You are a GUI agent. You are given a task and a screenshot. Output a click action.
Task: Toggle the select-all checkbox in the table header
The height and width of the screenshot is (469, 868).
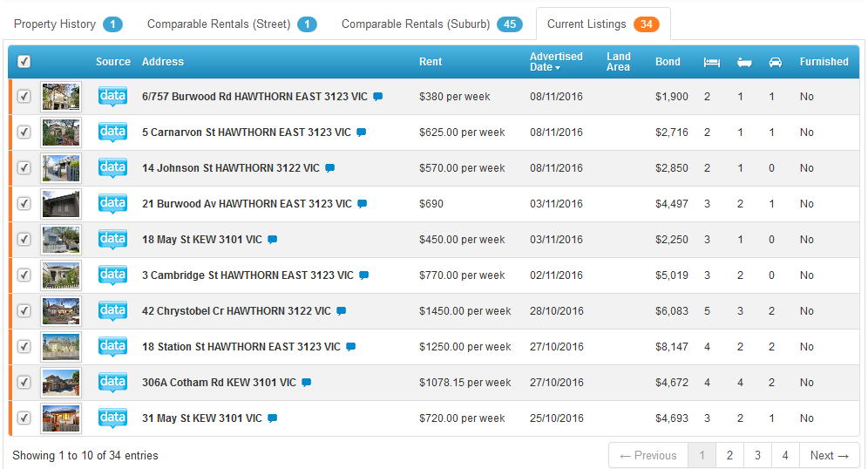(24, 62)
